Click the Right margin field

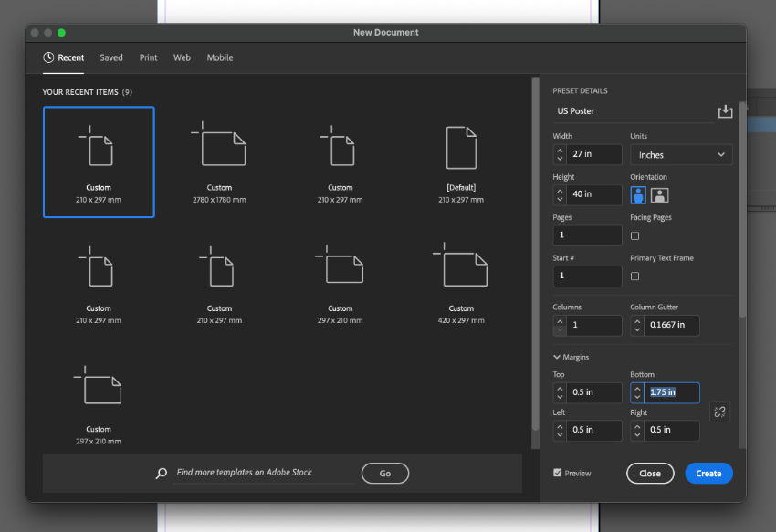(672, 430)
